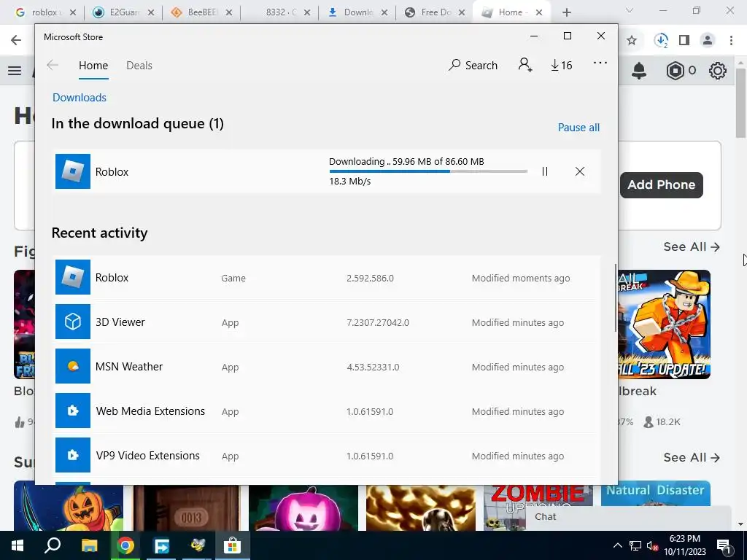Screen dimensions: 747x560
Task: Switch to the Home tab in Store
Action: (93, 65)
